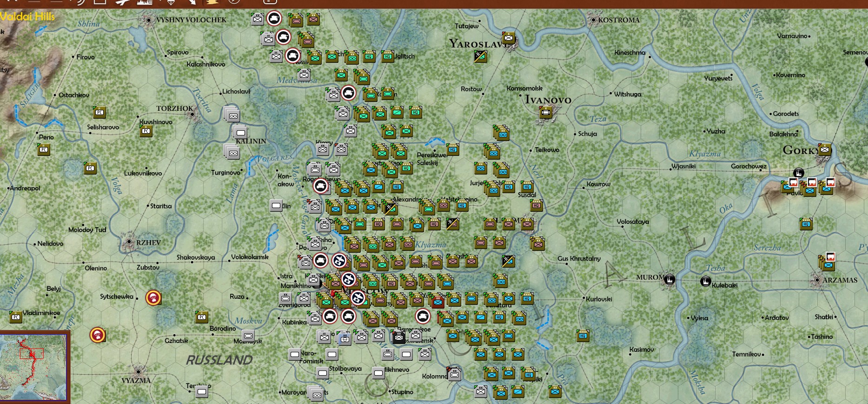Click the Rzhev city marker
Viewport: 868px width, 404px height.
point(129,242)
